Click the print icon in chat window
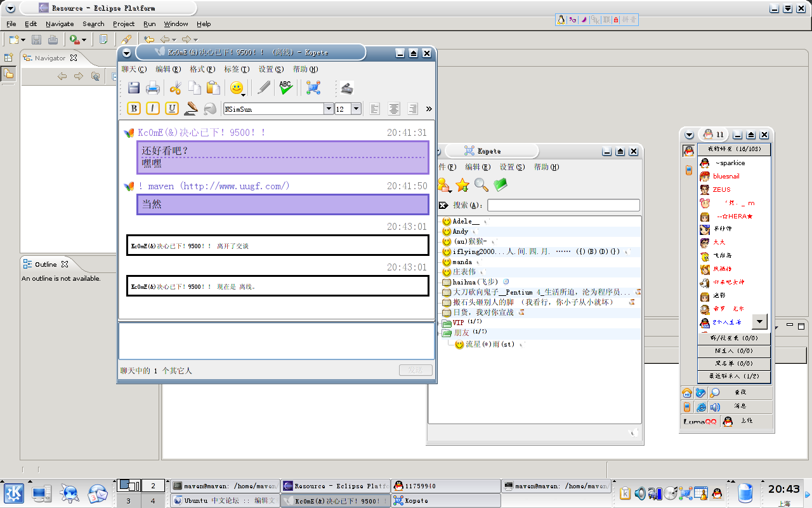This screenshot has height=508, width=812. [x=153, y=88]
